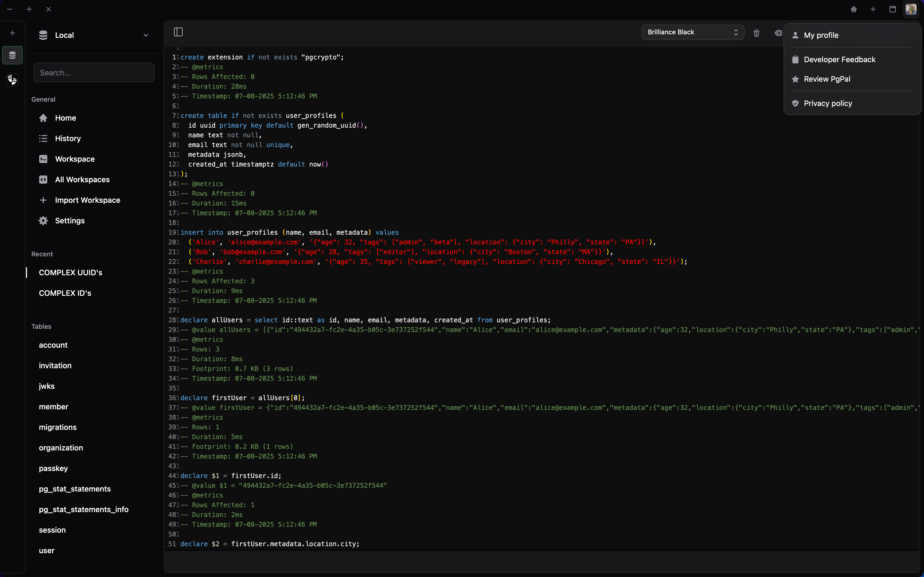Select the pg_stat_statements_info table

pos(94,509)
